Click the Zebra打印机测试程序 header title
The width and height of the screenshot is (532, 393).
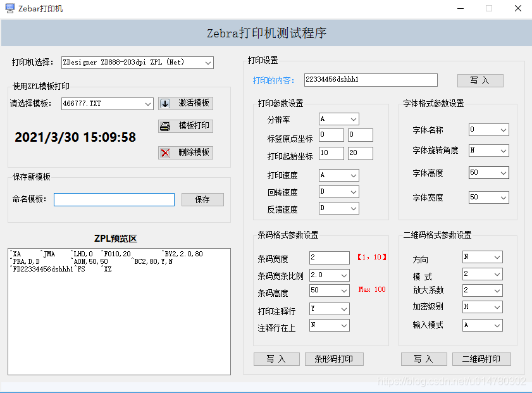[x=267, y=34]
